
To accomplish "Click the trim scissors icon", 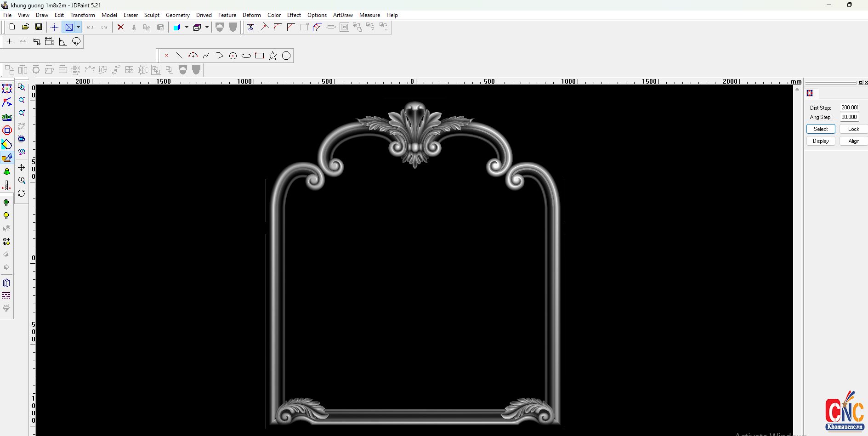I will pyautogui.click(x=250, y=27).
